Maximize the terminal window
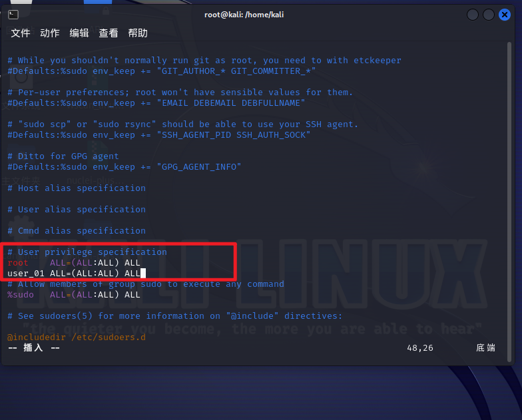This screenshot has width=522, height=420. tap(489, 15)
